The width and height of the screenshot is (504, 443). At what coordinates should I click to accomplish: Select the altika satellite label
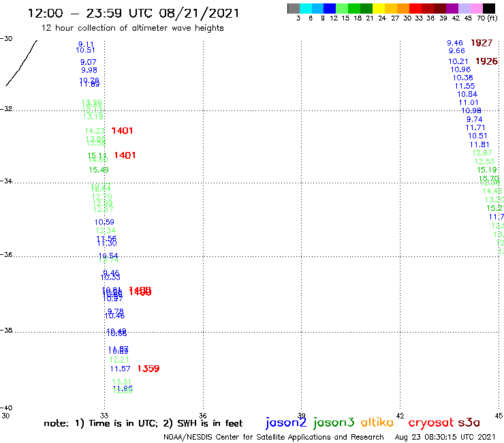[x=377, y=422]
